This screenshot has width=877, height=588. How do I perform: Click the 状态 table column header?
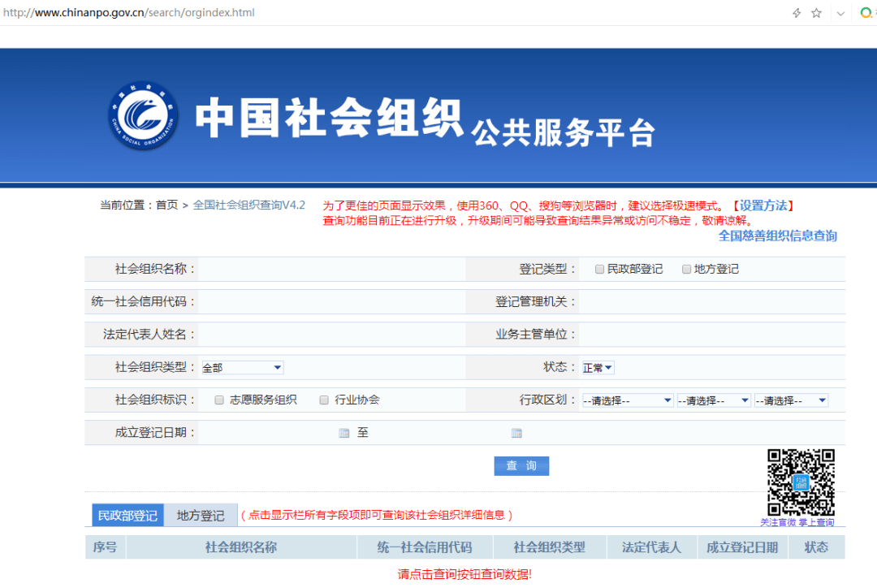pos(816,547)
